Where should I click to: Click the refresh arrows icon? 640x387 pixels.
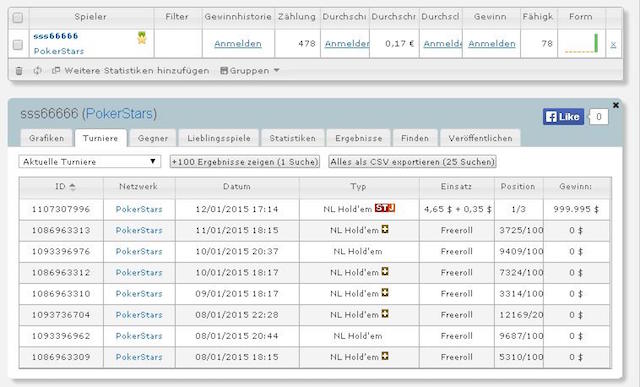38,71
